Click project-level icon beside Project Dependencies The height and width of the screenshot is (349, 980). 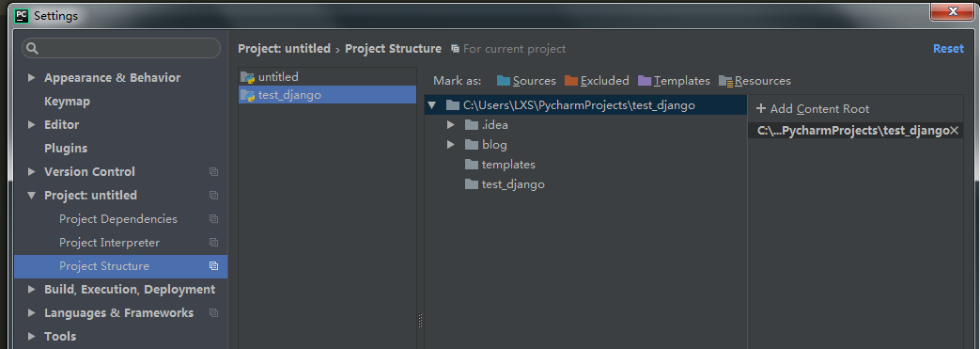[x=213, y=219]
